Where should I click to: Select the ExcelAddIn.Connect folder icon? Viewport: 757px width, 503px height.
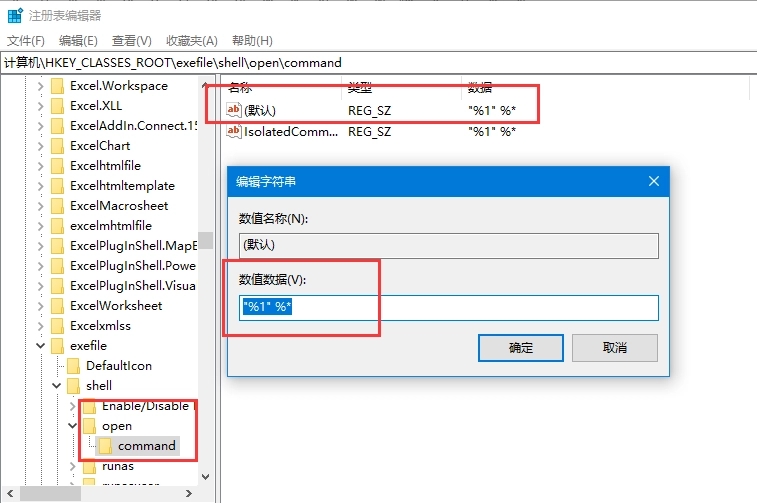pyautogui.click(x=57, y=126)
